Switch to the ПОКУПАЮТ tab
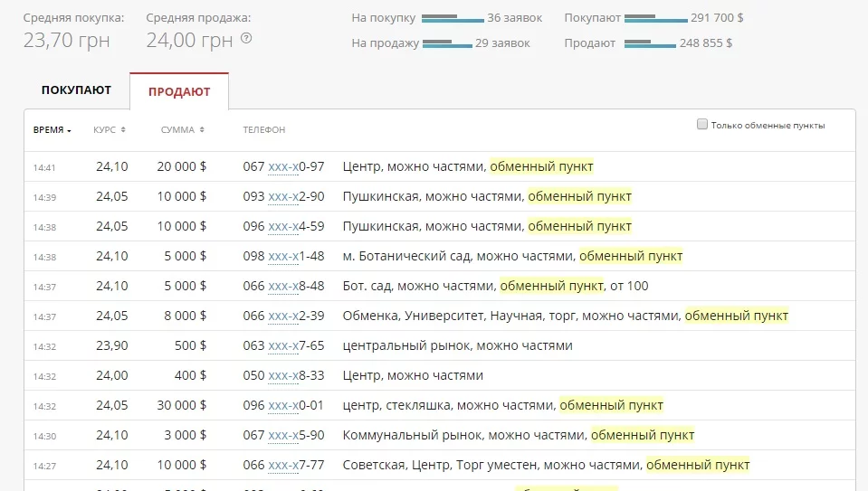The height and width of the screenshot is (491, 868). 76,90
